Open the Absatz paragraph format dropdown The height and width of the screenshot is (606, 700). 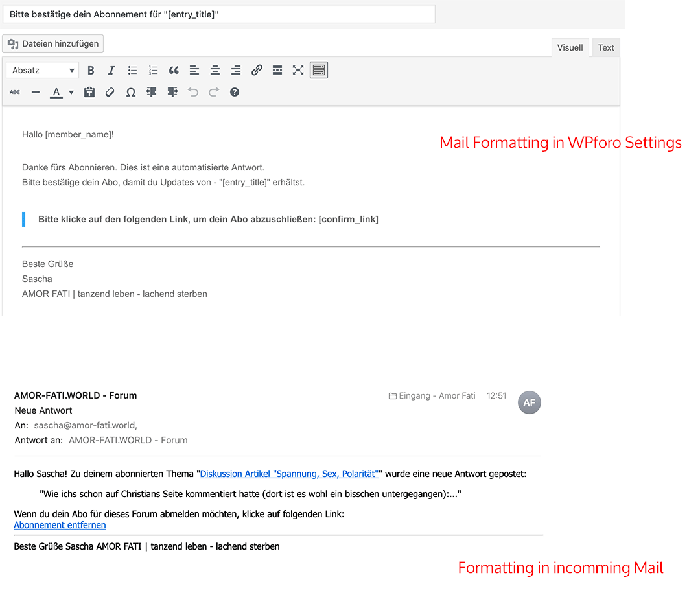coord(42,70)
